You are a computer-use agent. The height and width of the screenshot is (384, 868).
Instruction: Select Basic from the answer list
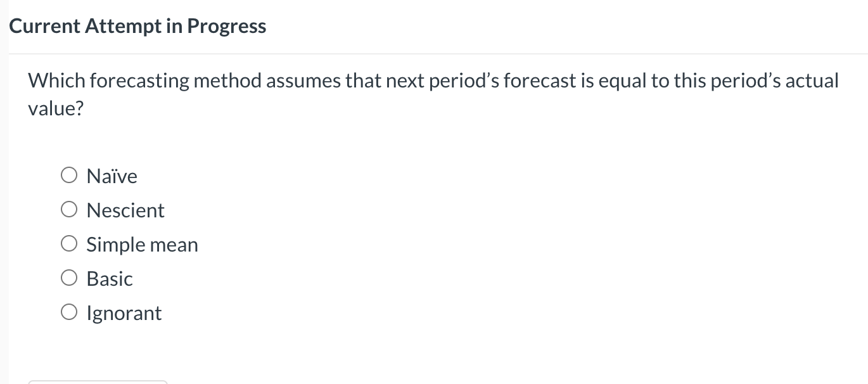[x=69, y=277]
